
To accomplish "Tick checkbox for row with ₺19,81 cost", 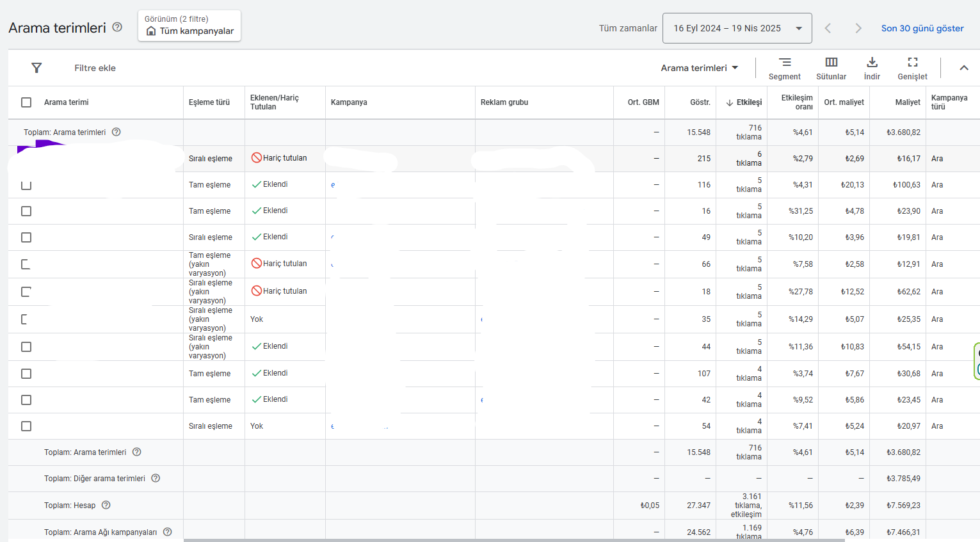I will click(x=26, y=237).
